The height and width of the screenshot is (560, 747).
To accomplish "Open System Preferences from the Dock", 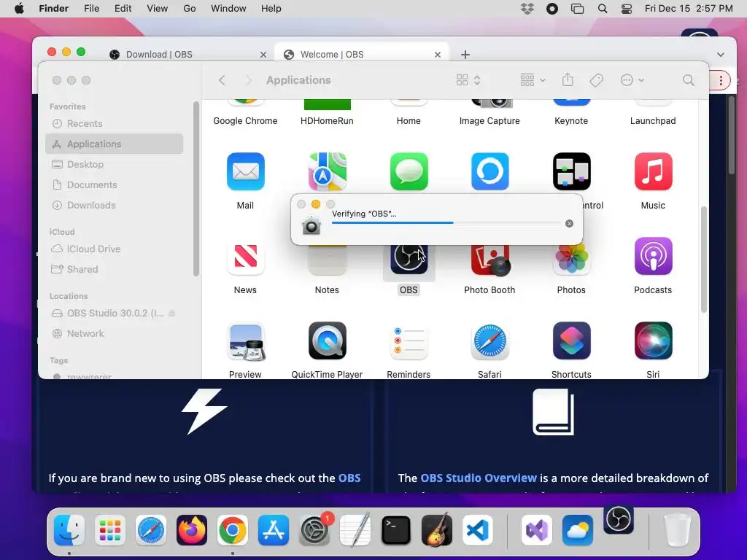I will click(x=314, y=530).
